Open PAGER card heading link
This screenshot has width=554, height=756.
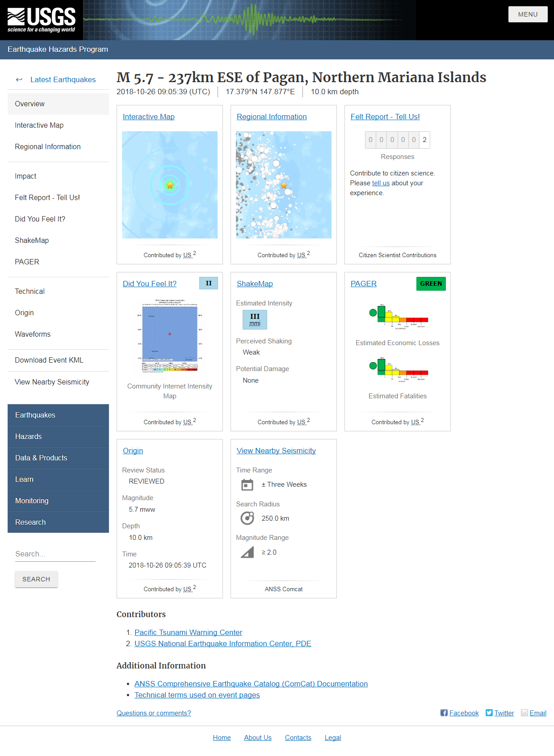coord(364,284)
